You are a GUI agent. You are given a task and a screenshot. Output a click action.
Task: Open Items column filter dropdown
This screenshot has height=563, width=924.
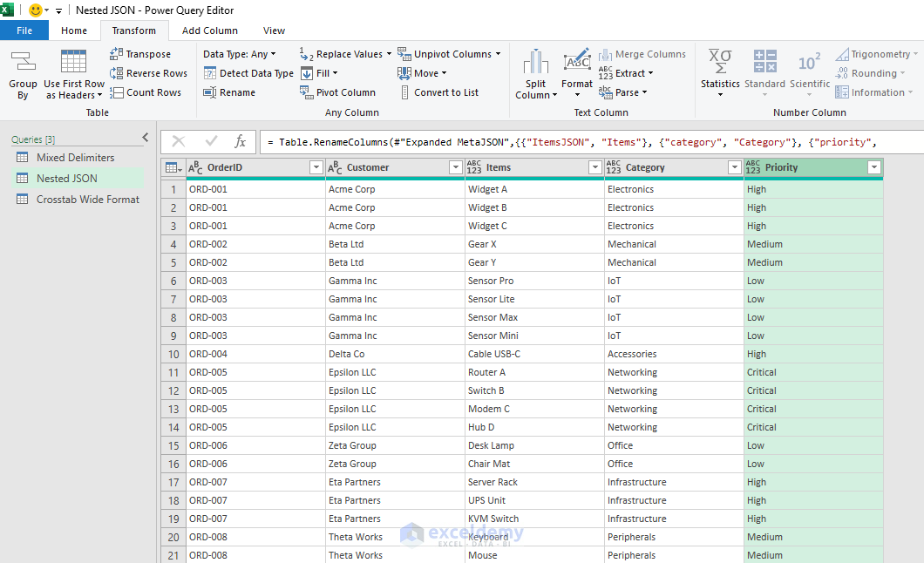(x=595, y=168)
